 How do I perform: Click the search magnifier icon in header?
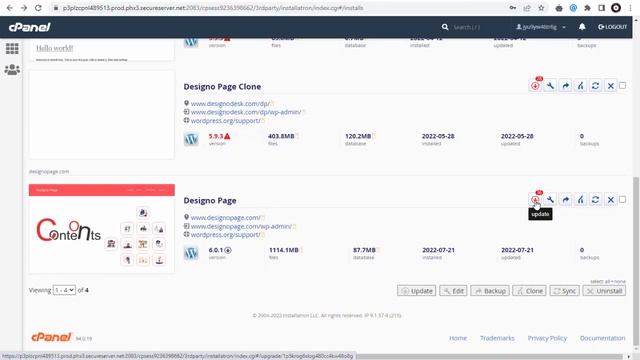[445, 27]
